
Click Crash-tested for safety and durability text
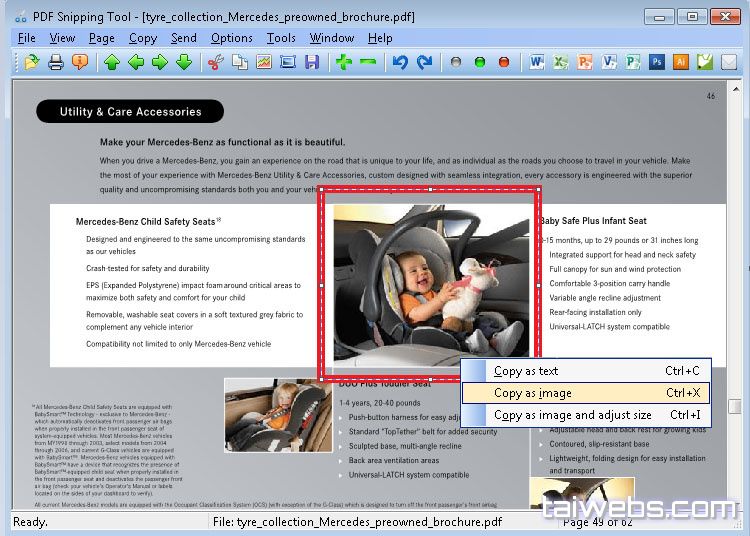147,268
